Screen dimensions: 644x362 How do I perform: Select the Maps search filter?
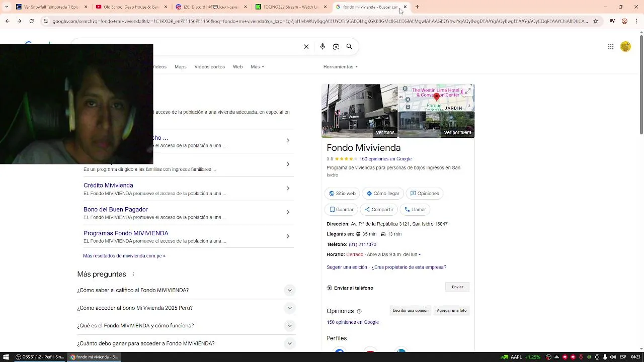(x=181, y=67)
